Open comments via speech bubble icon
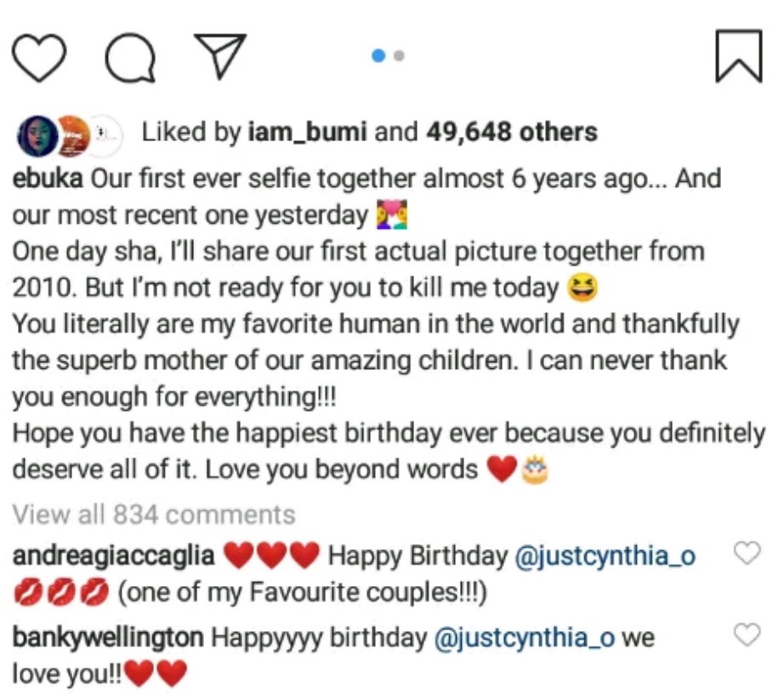The height and width of the screenshot is (700, 784). 130,57
